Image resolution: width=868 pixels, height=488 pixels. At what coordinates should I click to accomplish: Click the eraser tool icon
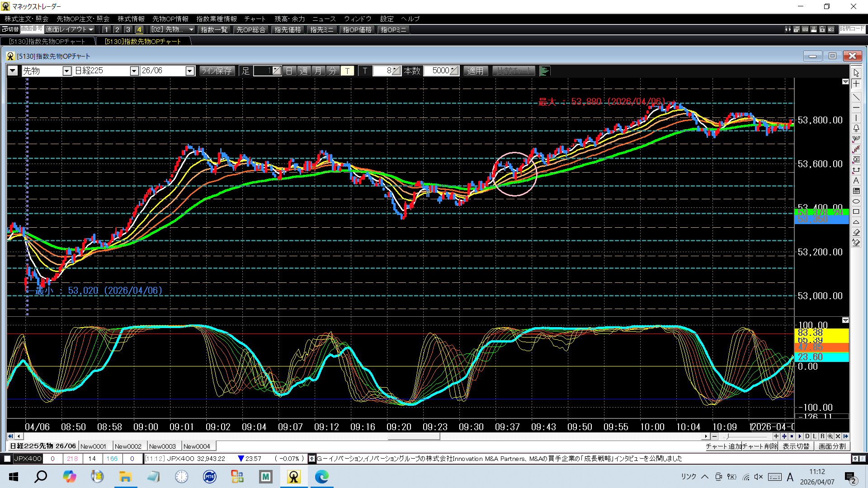click(856, 232)
